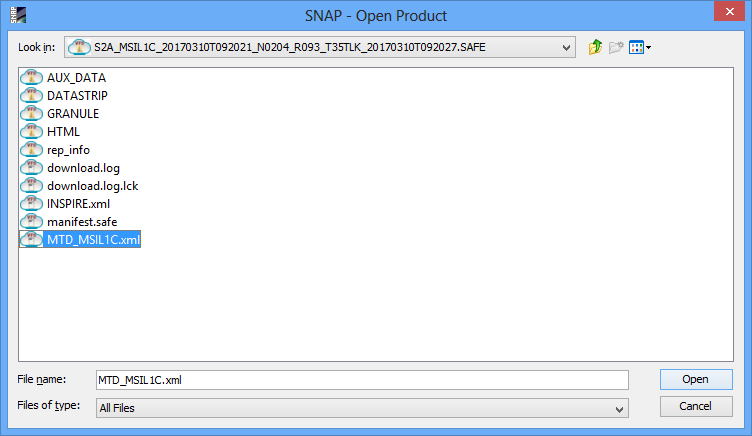Click the Create New Folder icon

(616, 47)
